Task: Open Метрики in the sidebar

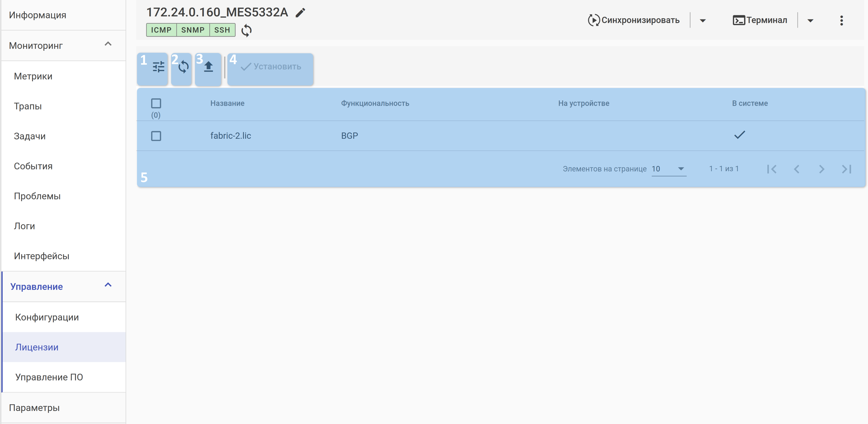Action: pyautogui.click(x=33, y=76)
